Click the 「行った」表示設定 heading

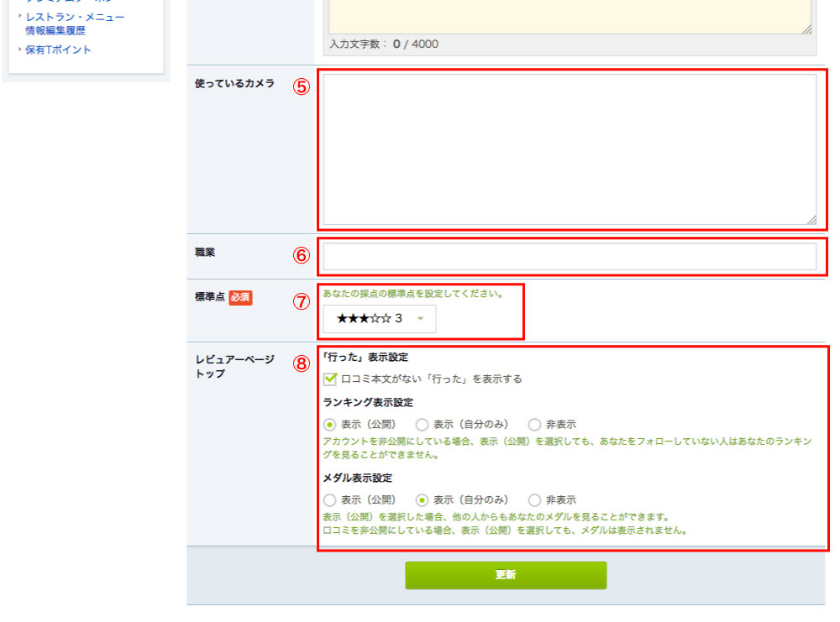(x=365, y=357)
